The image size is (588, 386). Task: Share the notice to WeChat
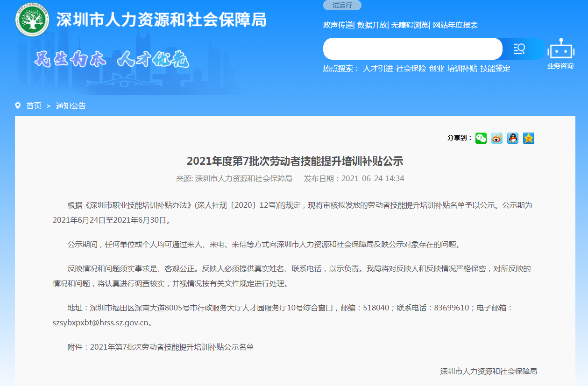tap(481, 138)
